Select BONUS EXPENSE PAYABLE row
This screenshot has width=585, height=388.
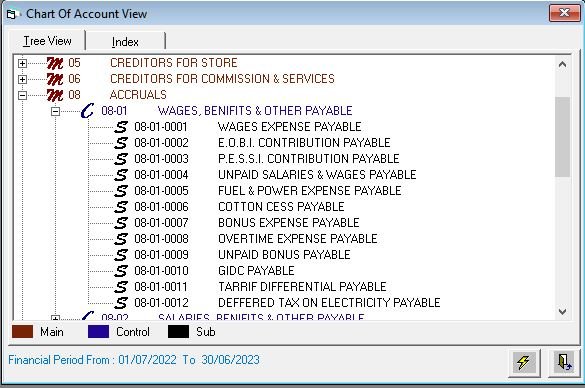point(289,223)
